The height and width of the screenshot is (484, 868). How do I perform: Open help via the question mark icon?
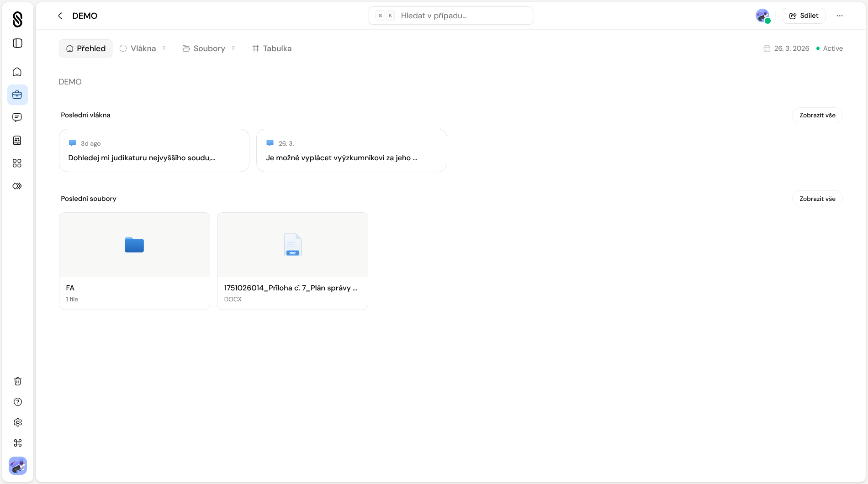click(x=17, y=402)
